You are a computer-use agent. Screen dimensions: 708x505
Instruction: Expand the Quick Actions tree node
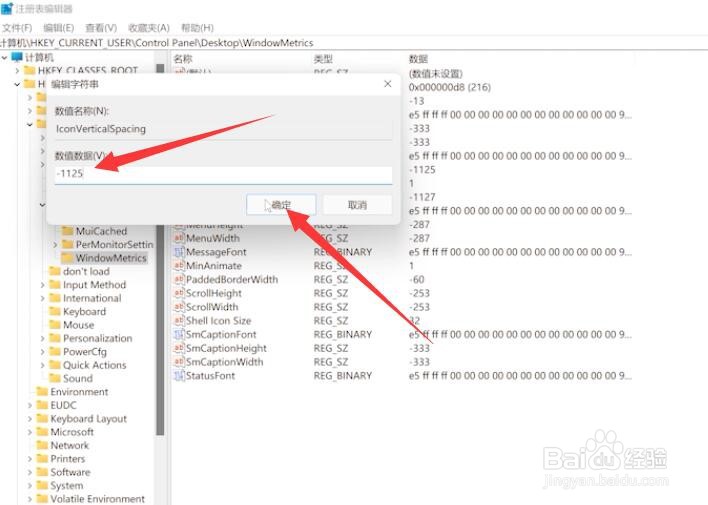(x=42, y=365)
